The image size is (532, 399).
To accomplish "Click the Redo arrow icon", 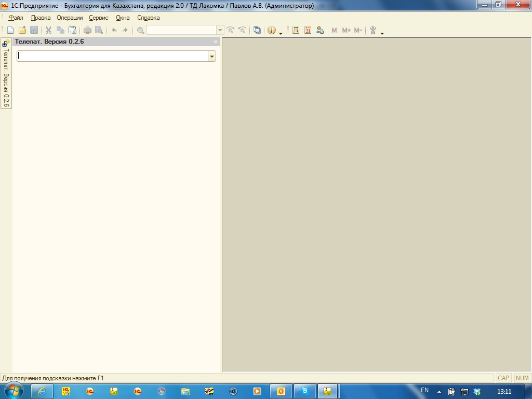I will click(125, 30).
